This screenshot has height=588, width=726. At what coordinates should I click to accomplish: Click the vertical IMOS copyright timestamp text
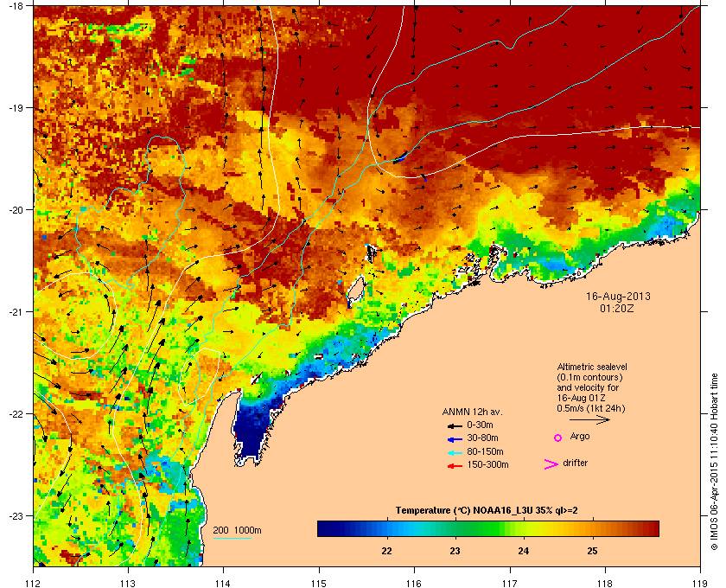[714, 460]
